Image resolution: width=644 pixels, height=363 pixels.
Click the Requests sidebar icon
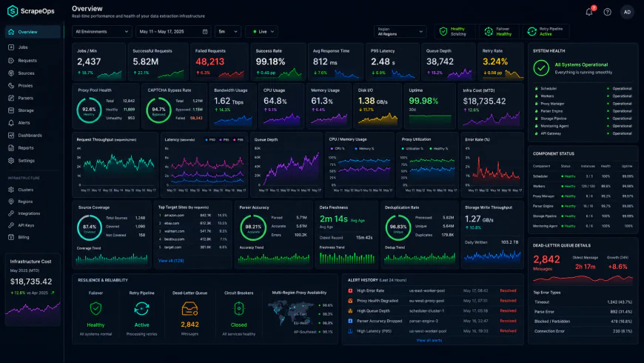click(x=11, y=61)
